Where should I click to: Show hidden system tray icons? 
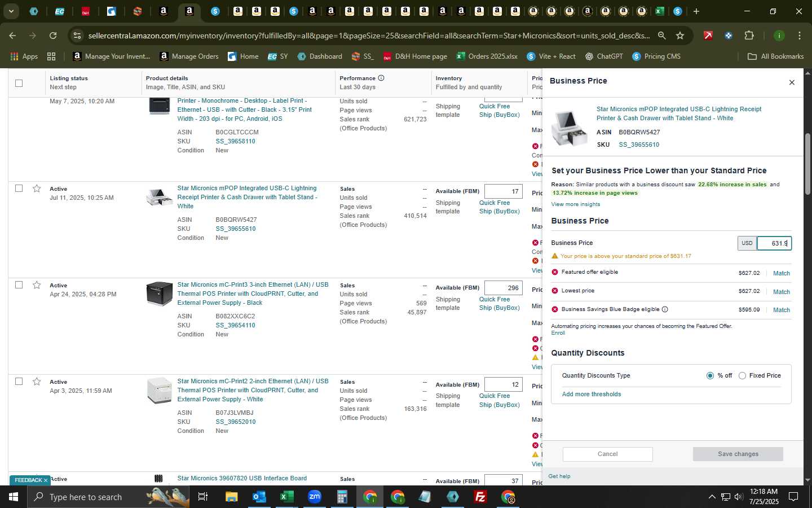(712, 497)
